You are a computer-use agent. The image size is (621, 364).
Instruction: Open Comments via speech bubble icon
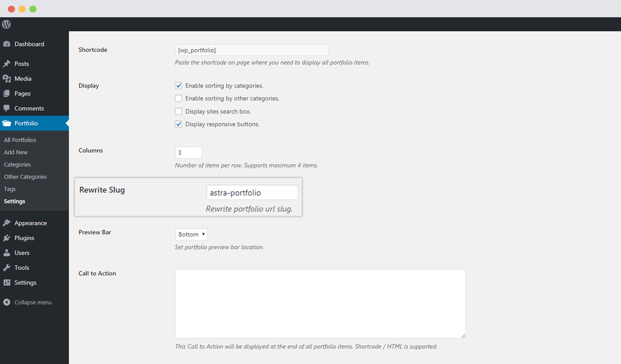tap(7, 108)
